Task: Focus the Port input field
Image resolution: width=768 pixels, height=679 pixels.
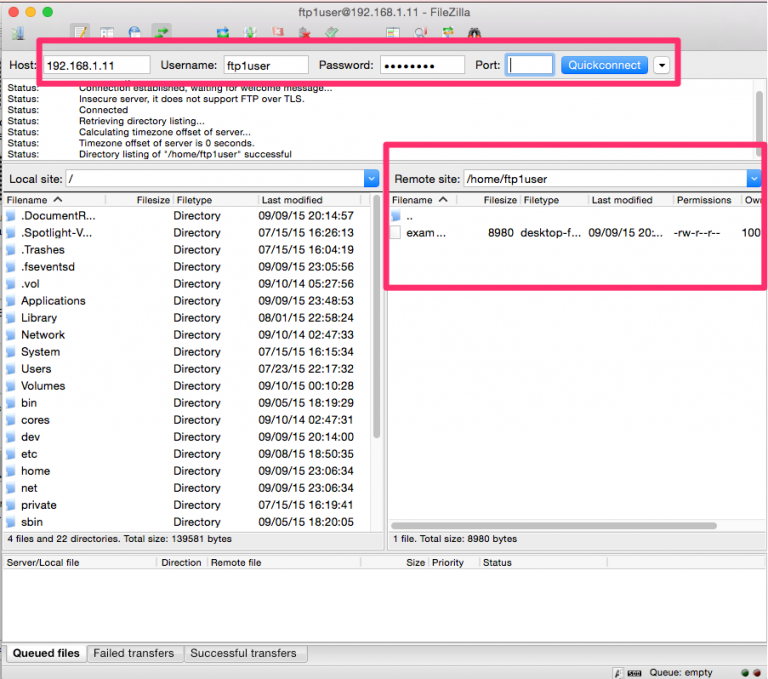Action: (x=529, y=65)
